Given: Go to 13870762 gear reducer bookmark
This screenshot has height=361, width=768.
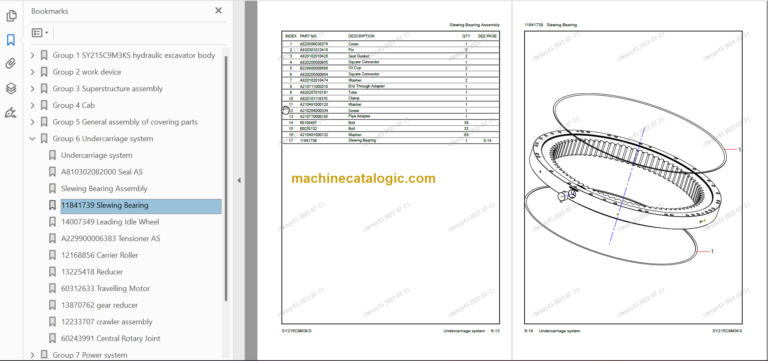Looking at the screenshot, I should pos(99,305).
